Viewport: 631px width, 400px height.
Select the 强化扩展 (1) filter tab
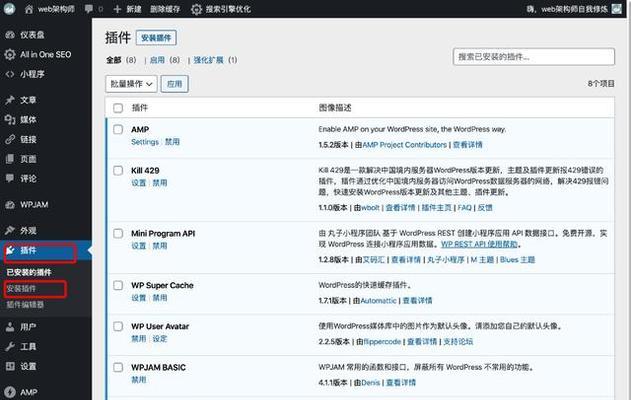(215, 60)
